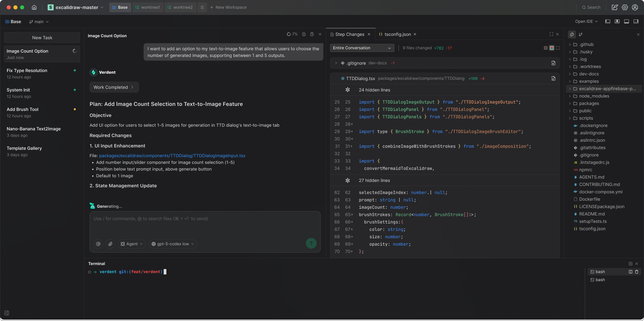Split the bash terminal
The width and height of the screenshot is (644, 321).
(630, 272)
